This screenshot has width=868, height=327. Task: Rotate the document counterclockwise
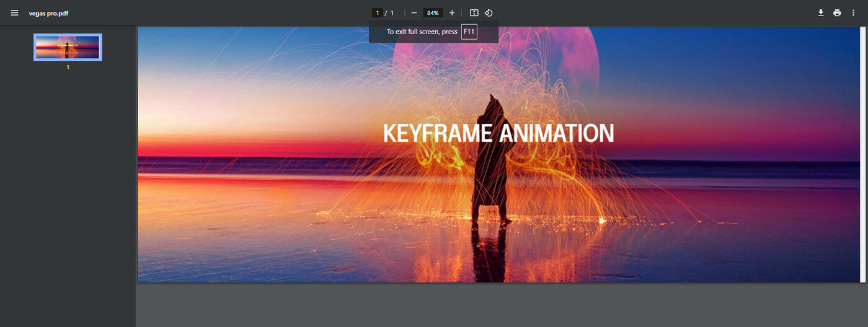489,13
